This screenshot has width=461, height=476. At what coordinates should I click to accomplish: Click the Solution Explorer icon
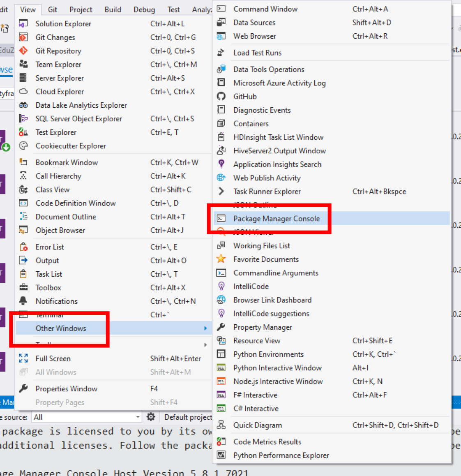[x=23, y=24]
